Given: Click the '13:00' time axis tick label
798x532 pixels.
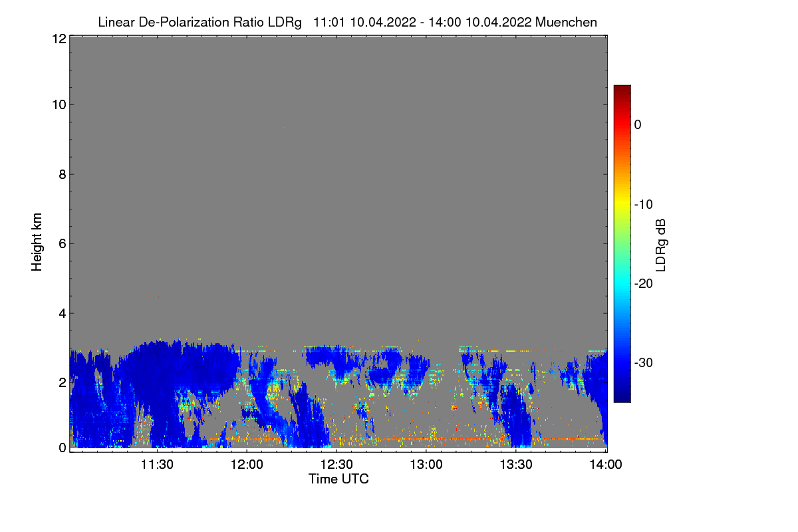Looking at the screenshot, I should tap(426, 465).
